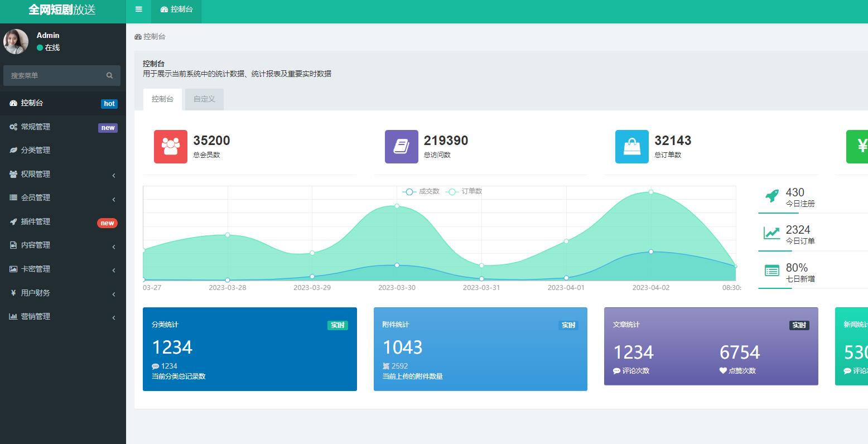Viewport: 868px width, 444px height.
Task: Expand the 用户财务 sidebar menu
Action: pyautogui.click(x=62, y=293)
